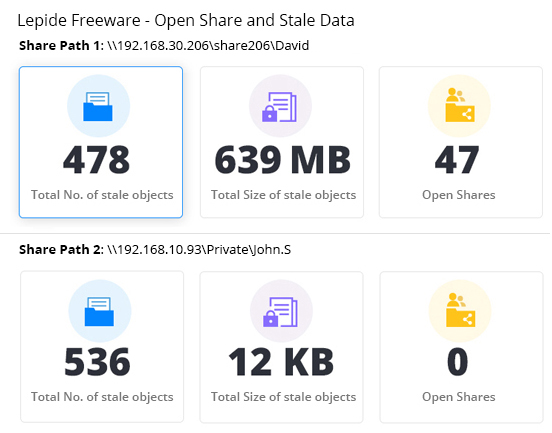Select the 536 stale objects count
This screenshot has height=433, width=552.
click(x=97, y=362)
